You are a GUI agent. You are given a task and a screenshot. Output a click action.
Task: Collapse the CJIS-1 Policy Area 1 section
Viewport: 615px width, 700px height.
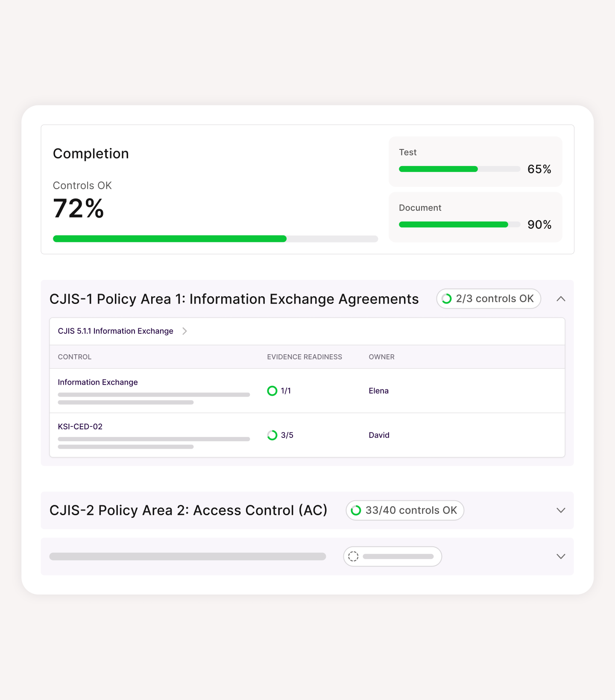click(x=561, y=299)
